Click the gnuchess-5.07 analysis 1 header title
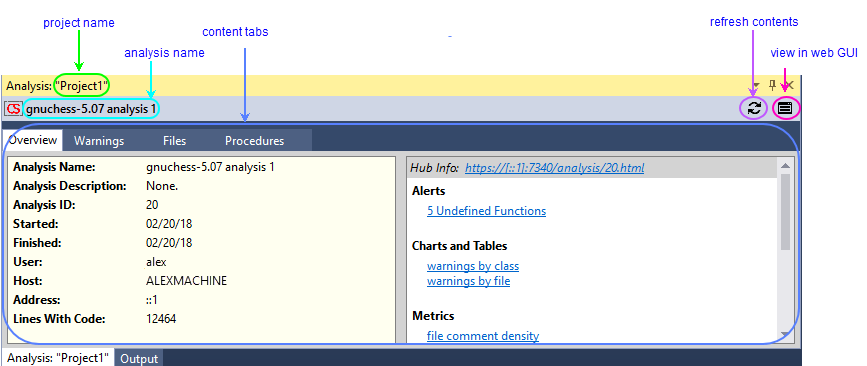Image resolution: width=867 pixels, height=366 pixels. [x=91, y=109]
